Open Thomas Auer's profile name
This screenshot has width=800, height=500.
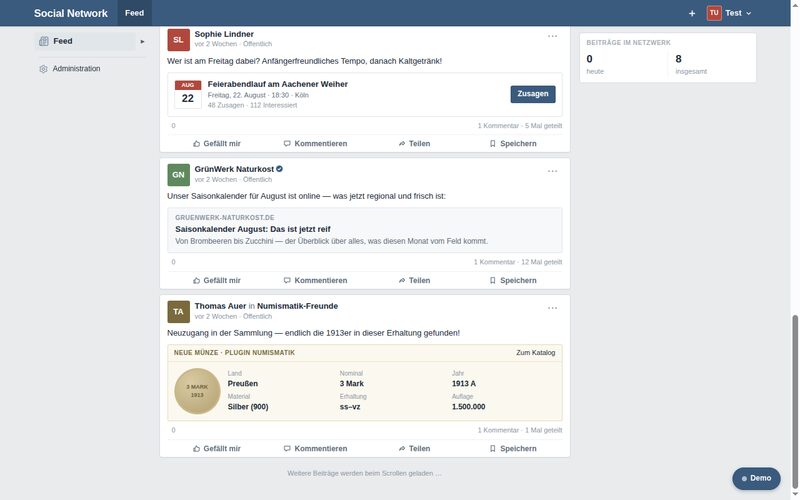(220, 306)
